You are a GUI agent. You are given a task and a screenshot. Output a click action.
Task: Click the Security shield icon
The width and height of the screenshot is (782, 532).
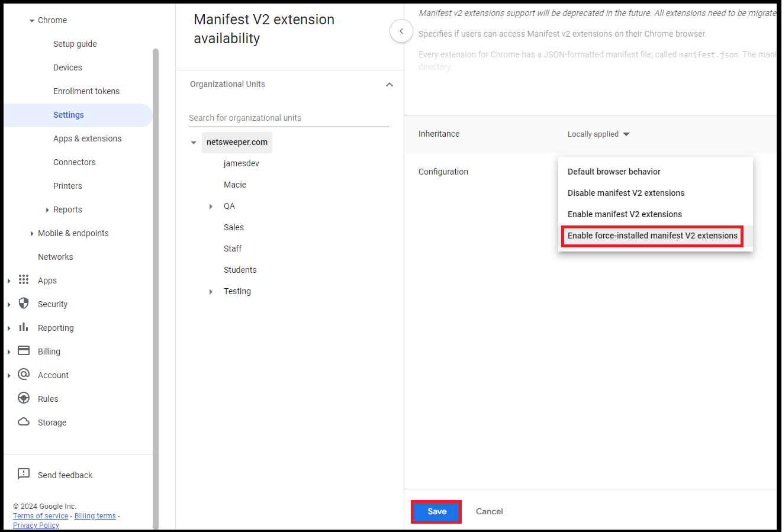(24, 304)
